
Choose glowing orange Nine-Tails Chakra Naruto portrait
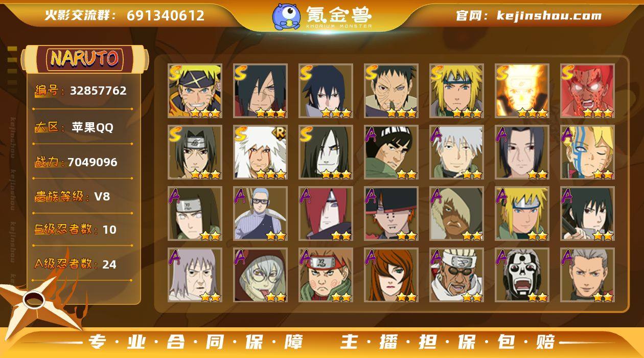(522, 91)
